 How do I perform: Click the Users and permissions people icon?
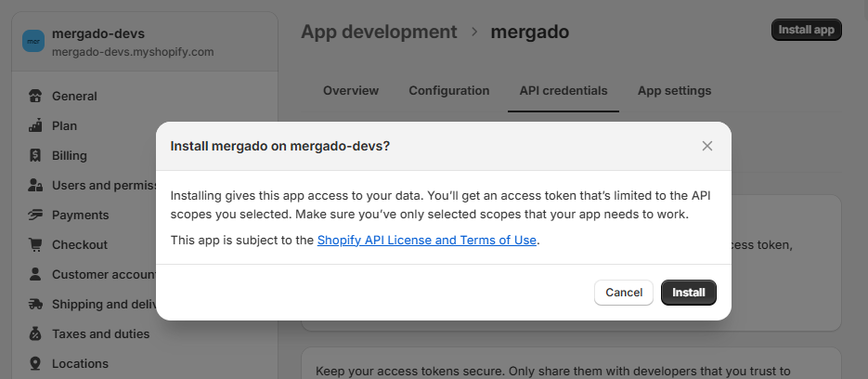coord(35,185)
